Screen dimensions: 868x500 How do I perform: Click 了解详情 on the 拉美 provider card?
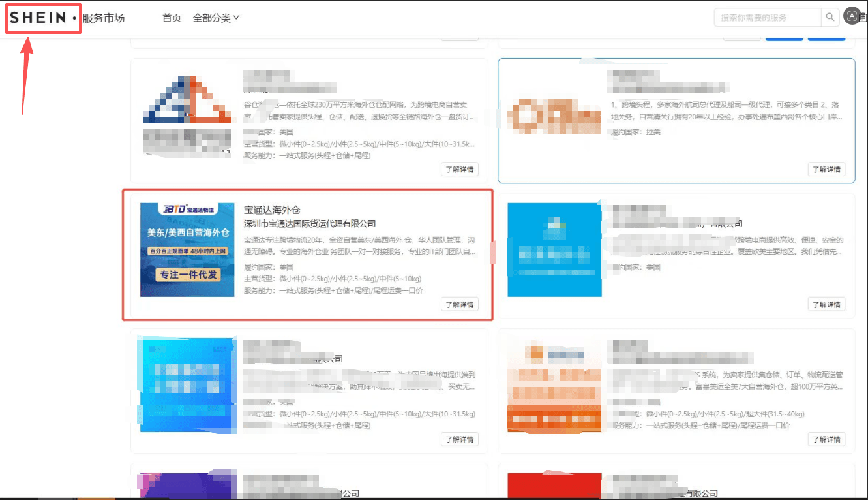pyautogui.click(x=826, y=170)
